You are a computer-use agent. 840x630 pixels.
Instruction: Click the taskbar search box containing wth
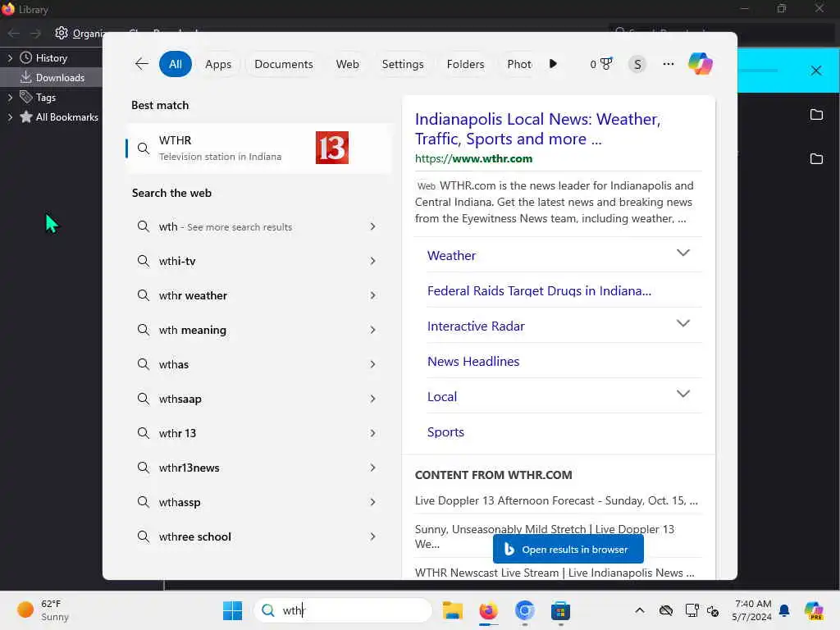343,610
